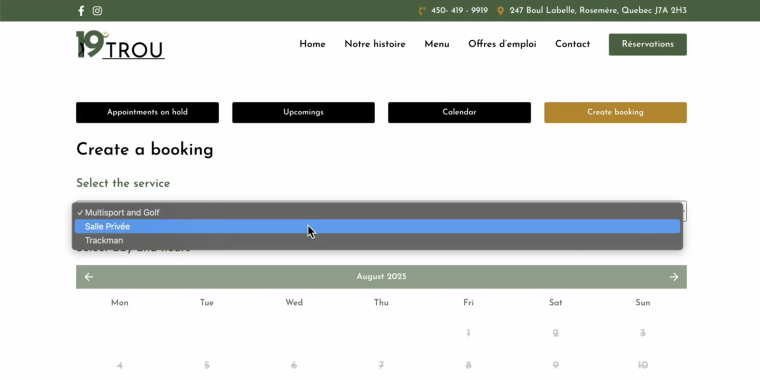Click the Réservations button
The image size is (760, 380).
pos(648,44)
